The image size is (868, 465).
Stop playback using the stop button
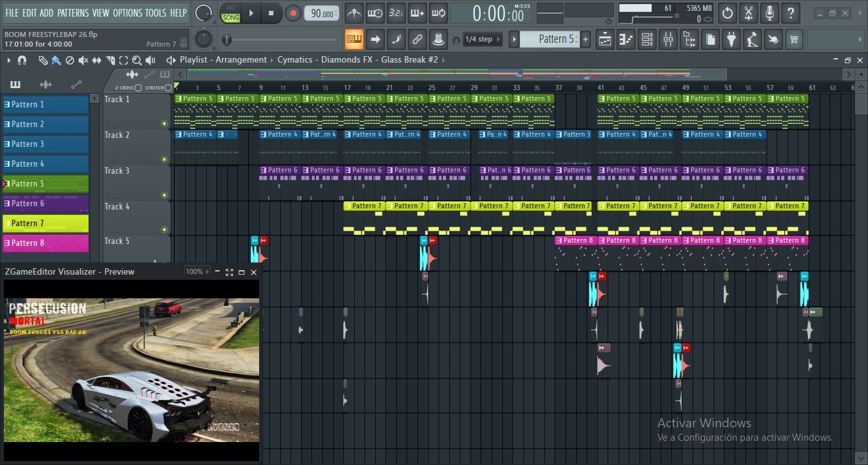click(x=271, y=13)
